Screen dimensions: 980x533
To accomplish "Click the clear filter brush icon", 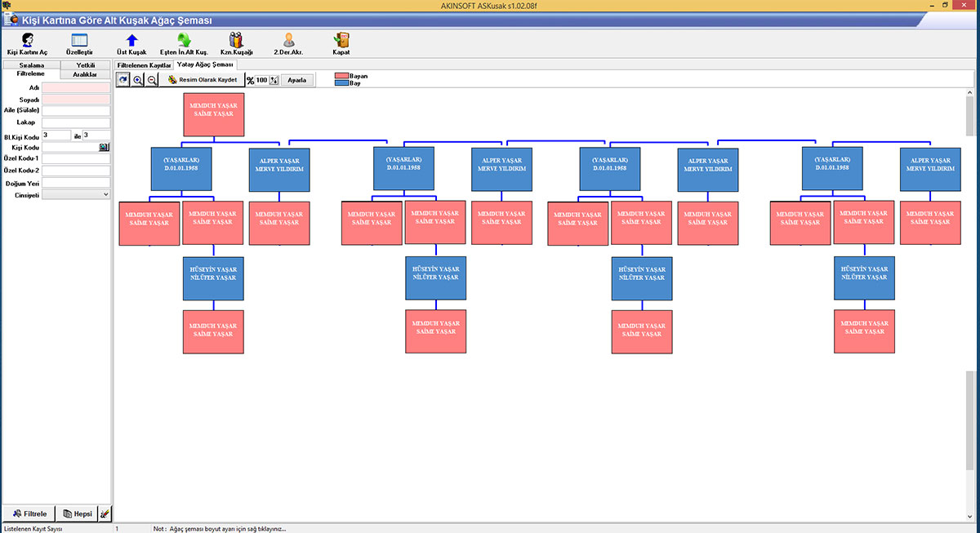I will pyautogui.click(x=105, y=513).
